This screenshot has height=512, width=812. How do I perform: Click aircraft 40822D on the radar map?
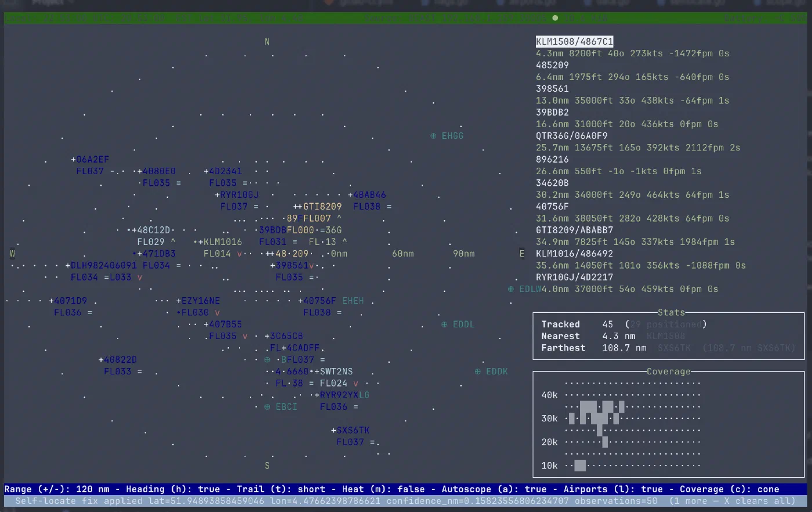click(118, 360)
